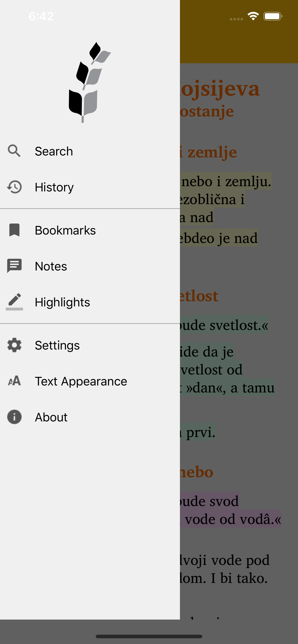Viewport: 298px width, 644px height.
Task: Open the History clock icon
Action: 14,187
